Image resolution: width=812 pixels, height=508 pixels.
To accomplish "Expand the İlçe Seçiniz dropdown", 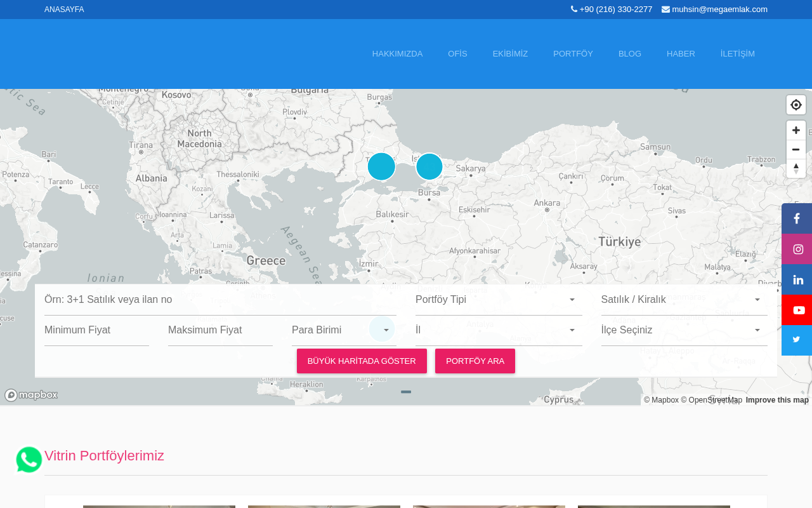I will tap(684, 330).
